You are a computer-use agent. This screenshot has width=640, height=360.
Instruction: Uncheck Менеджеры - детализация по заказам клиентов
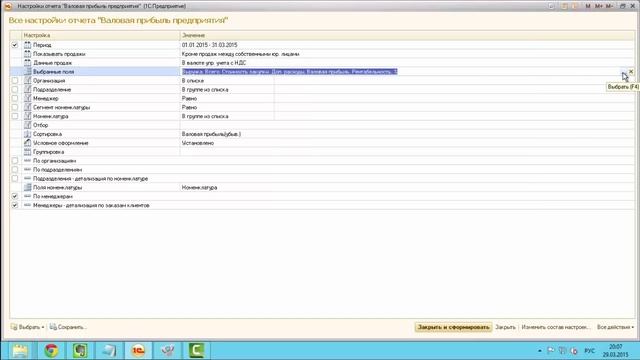pyautogui.click(x=15, y=205)
